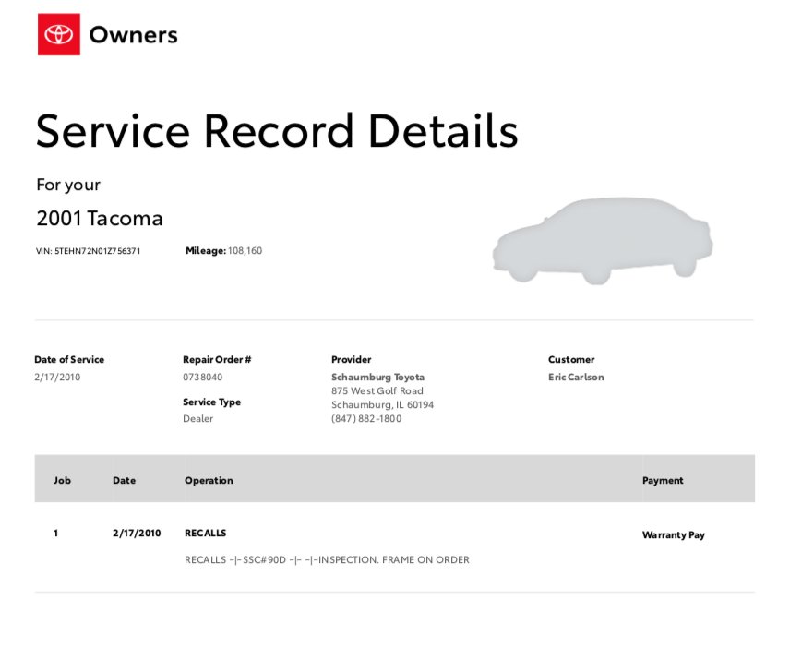Click job number 1 in the table

(55, 533)
